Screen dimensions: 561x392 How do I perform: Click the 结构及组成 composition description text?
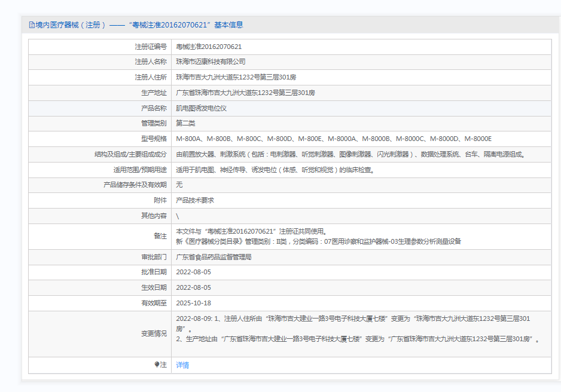pyautogui.click(x=350, y=154)
